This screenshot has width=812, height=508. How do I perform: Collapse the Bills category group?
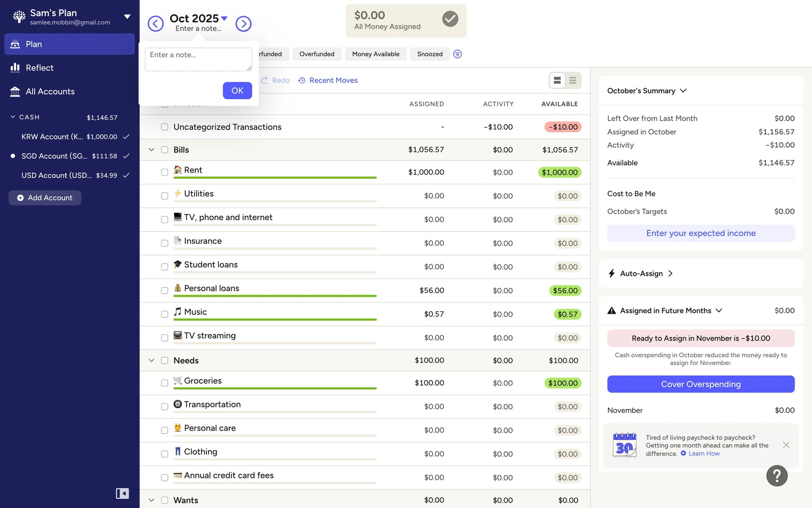[x=151, y=150]
